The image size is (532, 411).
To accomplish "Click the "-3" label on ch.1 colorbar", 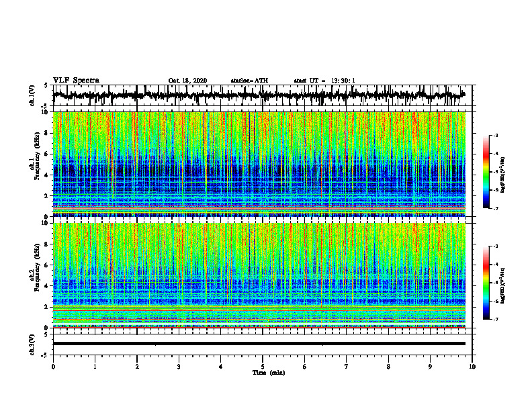I will pos(495,136).
